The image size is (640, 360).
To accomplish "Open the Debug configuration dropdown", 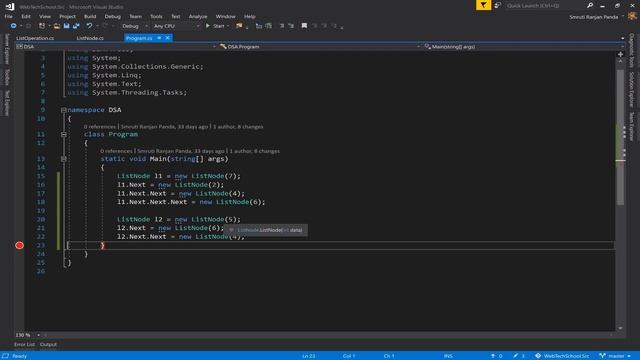I will click(x=134, y=26).
